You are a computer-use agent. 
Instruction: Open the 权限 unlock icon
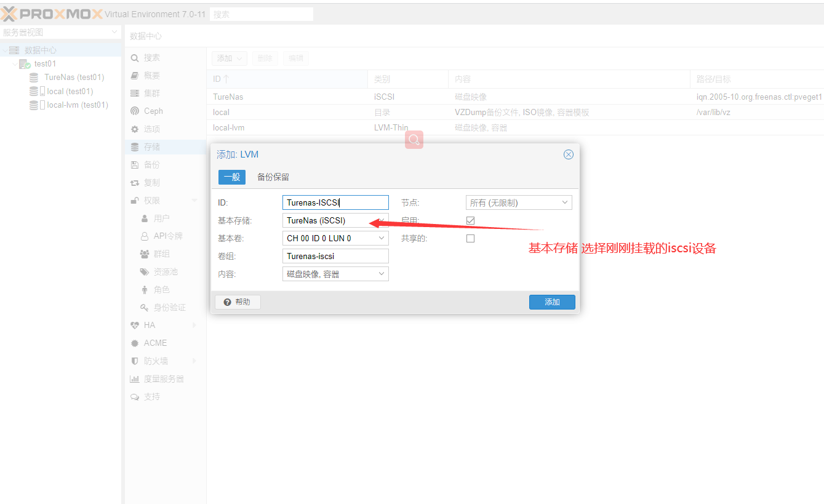click(x=135, y=201)
